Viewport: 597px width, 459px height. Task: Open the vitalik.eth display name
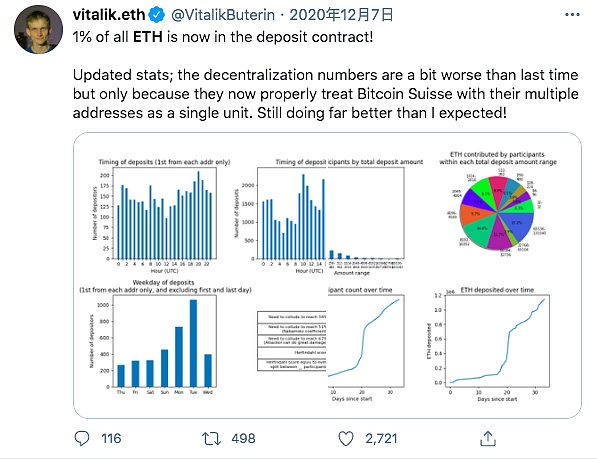click(x=109, y=15)
